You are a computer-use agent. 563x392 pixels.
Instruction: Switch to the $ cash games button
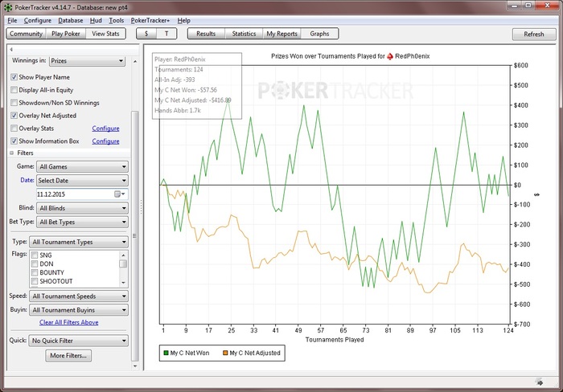pyautogui.click(x=146, y=34)
